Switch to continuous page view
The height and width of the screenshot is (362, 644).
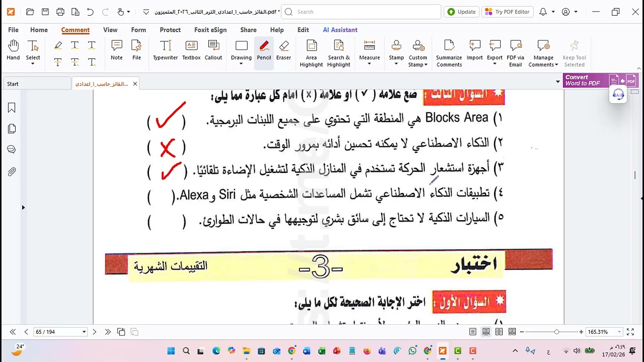(x=486, y=332)
